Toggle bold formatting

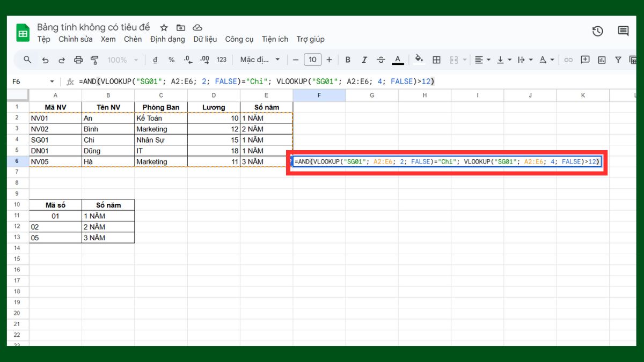pyautogui.click(x=348, y=60)
